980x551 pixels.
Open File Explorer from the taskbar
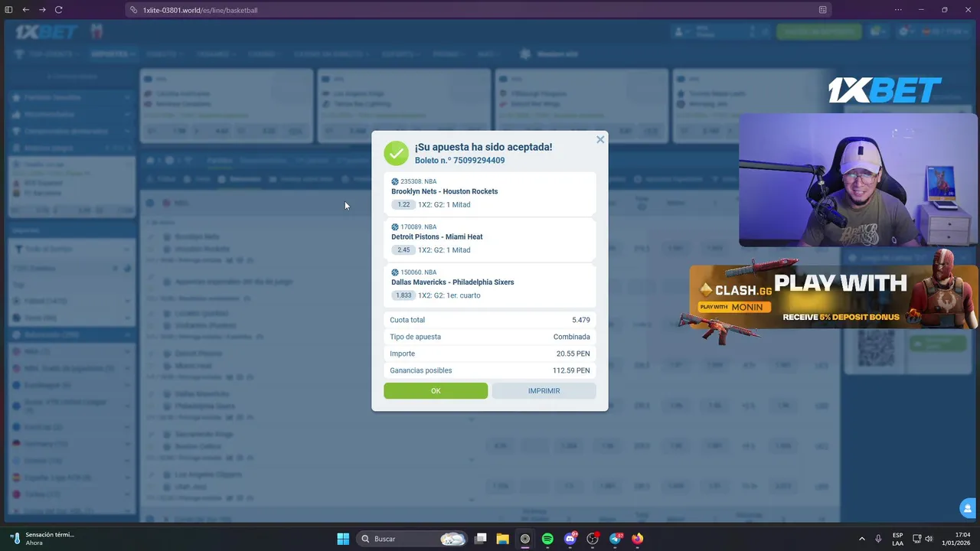coord(502,539)
